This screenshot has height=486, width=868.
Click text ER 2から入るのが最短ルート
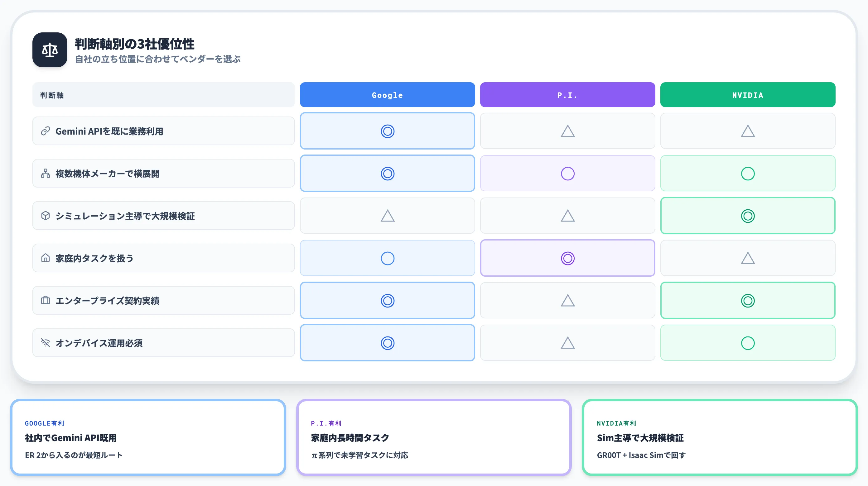pyautogui.click(x=74, y=455)
